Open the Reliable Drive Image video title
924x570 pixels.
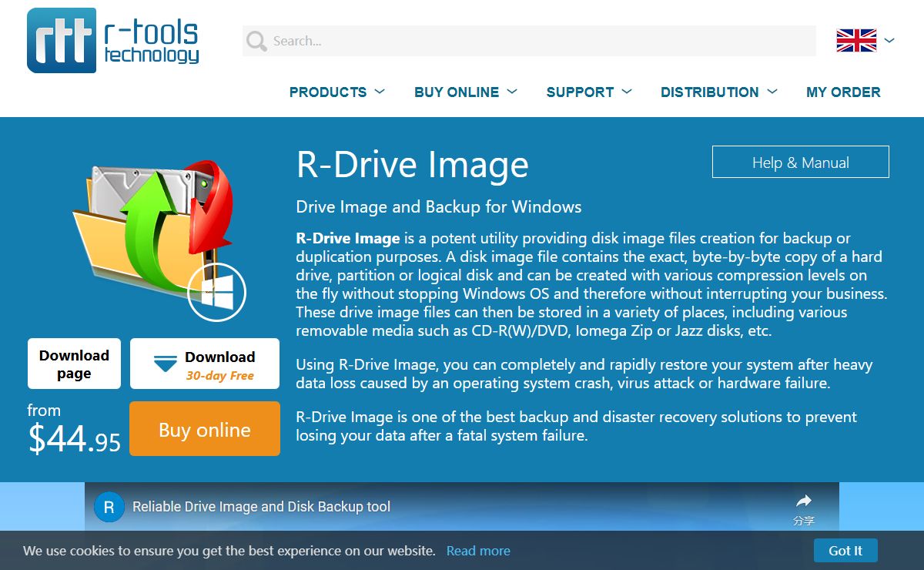click(261, 507)
